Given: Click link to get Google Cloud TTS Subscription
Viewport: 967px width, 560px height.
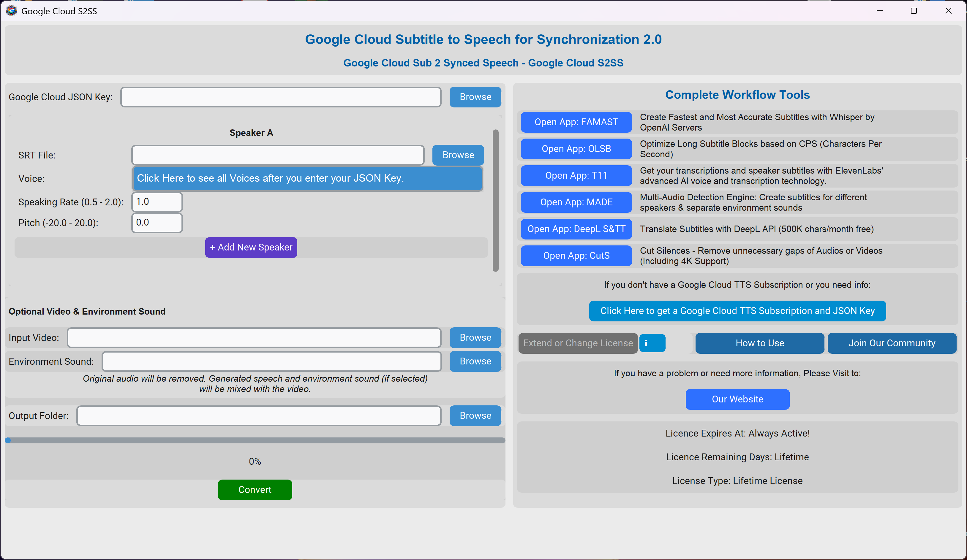Looking at the screenshot, I should (737, 311).
